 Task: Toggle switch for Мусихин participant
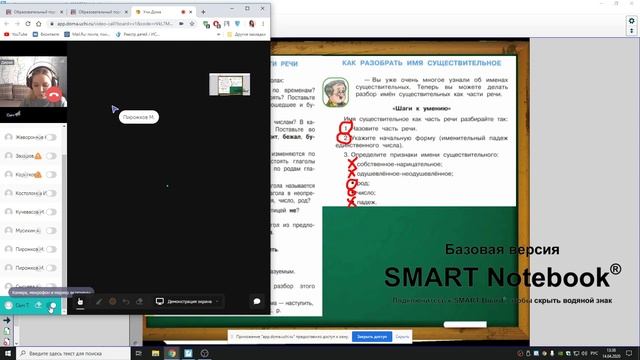click(51, 231)
